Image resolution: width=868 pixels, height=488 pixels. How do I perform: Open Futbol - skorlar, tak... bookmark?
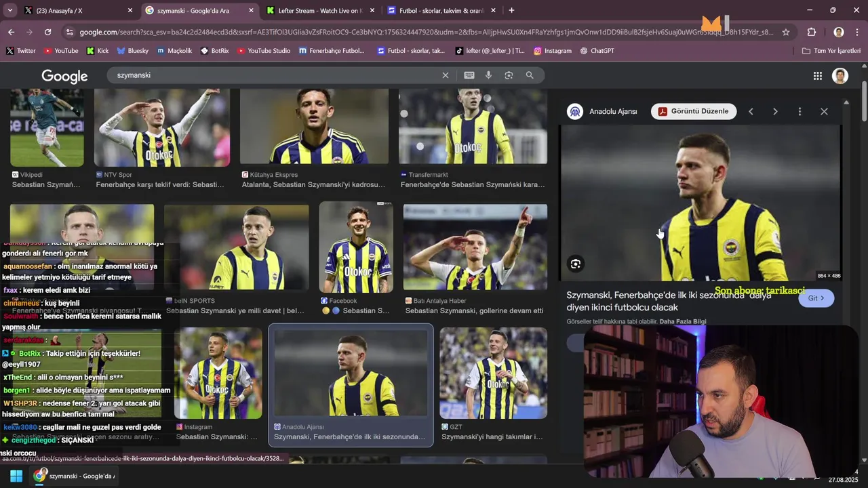click(x=411, y=51)
